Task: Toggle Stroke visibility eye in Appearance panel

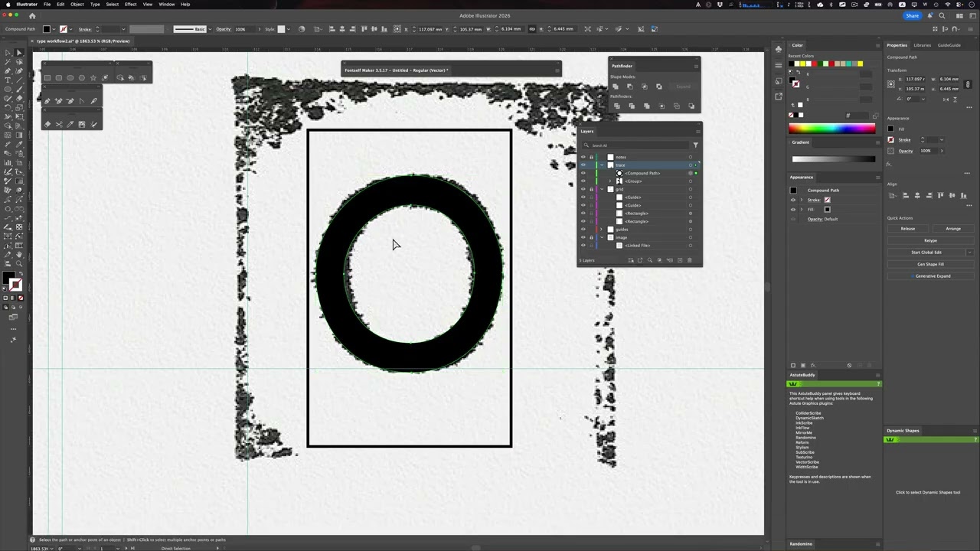Action: click(793, 200)
